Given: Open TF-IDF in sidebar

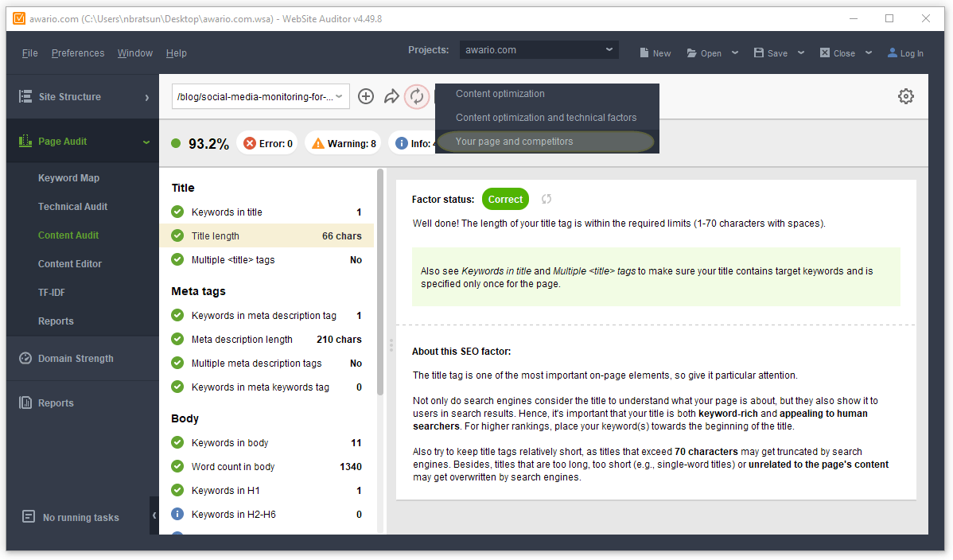Looking at the screenshot, I should pyautogui.click(x=52, y=292).
